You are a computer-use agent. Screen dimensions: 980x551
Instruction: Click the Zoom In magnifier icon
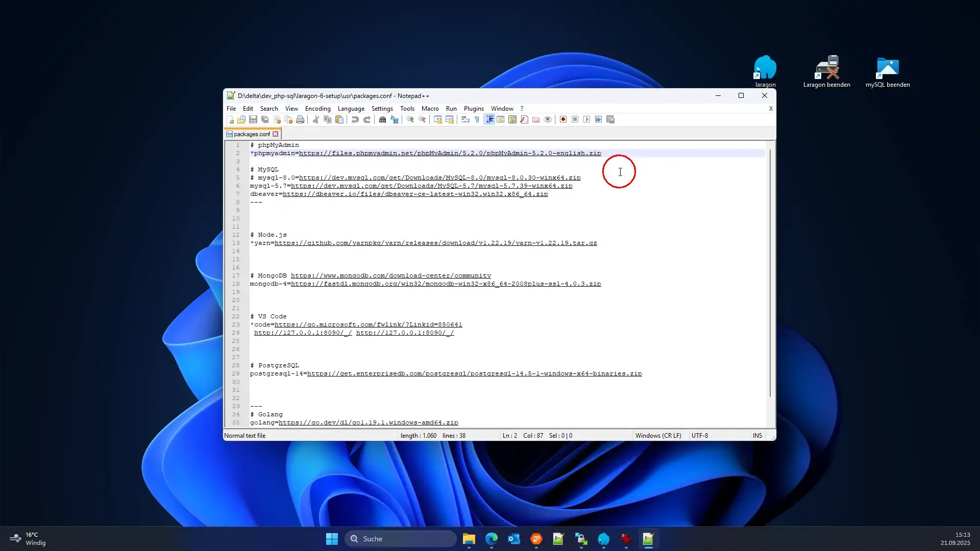click(410, 119)
